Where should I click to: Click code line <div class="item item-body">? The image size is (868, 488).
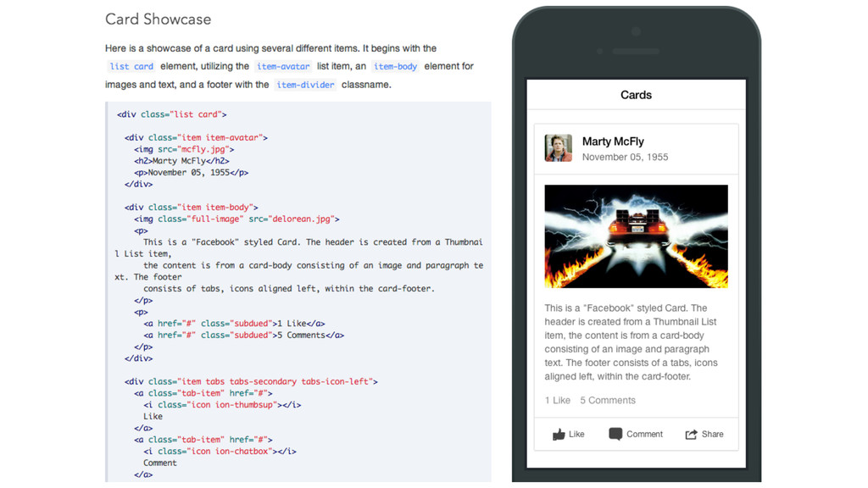[191, 208]
